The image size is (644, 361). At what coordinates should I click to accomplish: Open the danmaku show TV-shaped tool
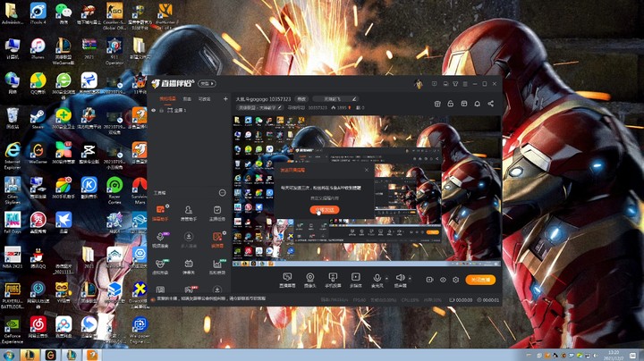pos(189,266)
